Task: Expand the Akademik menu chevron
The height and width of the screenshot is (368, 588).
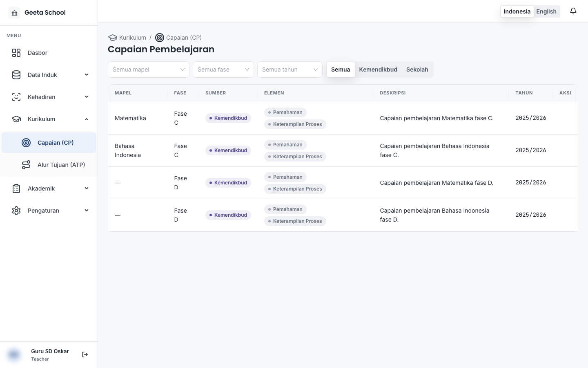Action: click(x=87, y=188)
